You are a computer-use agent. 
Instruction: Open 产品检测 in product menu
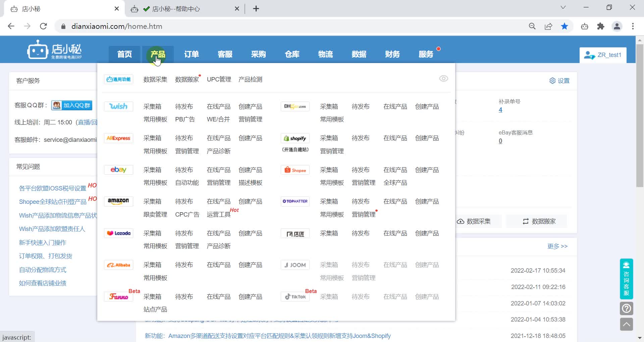[251, 79]
